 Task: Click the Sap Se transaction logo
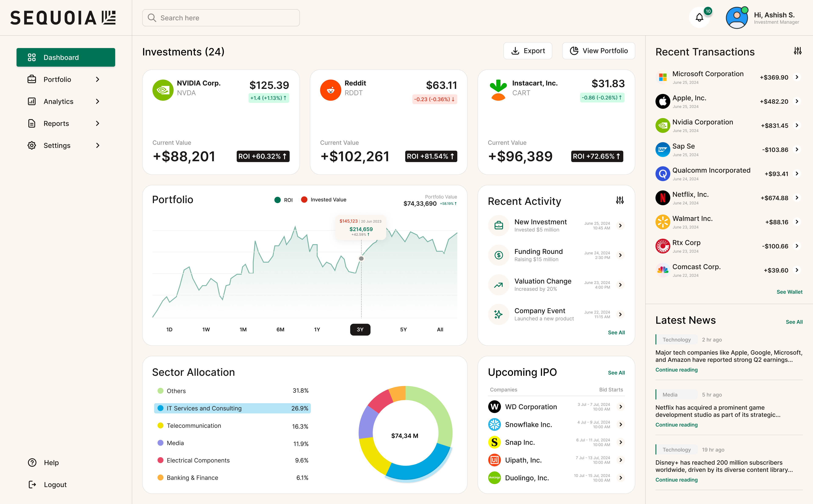pyautogui.click(x=663, y=150)
